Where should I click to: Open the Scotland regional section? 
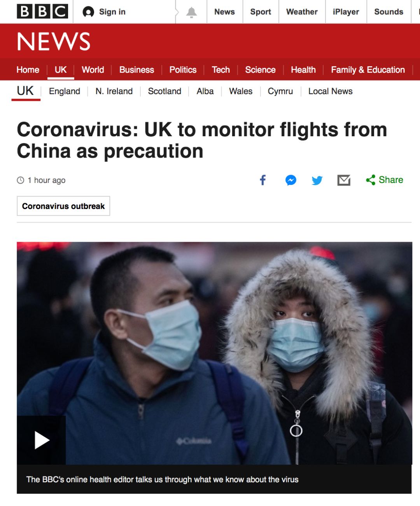click(x=164, y=91)
